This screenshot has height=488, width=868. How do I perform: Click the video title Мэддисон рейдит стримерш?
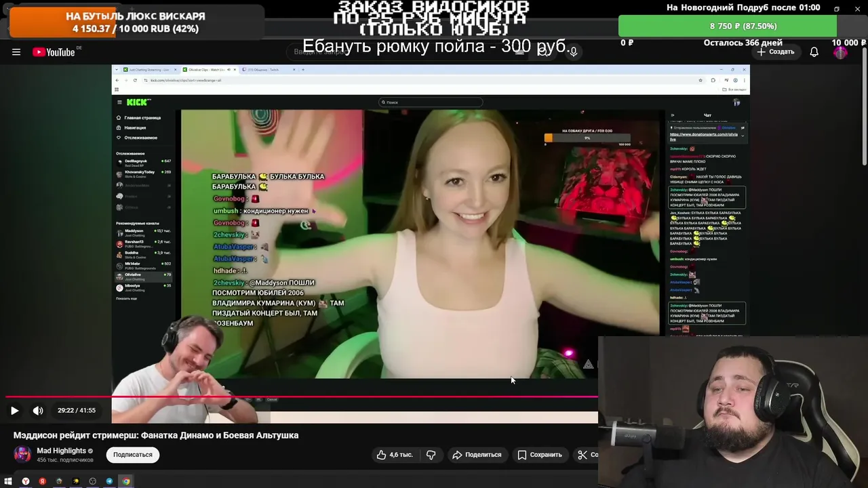(x=156, y=435)
